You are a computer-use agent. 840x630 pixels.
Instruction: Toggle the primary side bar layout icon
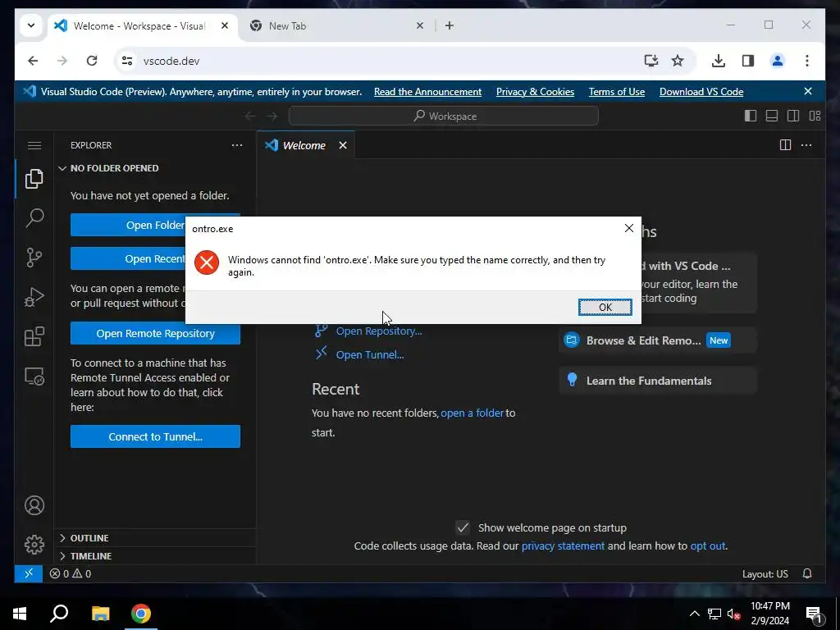pyautogui.click(x=750, y=116)
